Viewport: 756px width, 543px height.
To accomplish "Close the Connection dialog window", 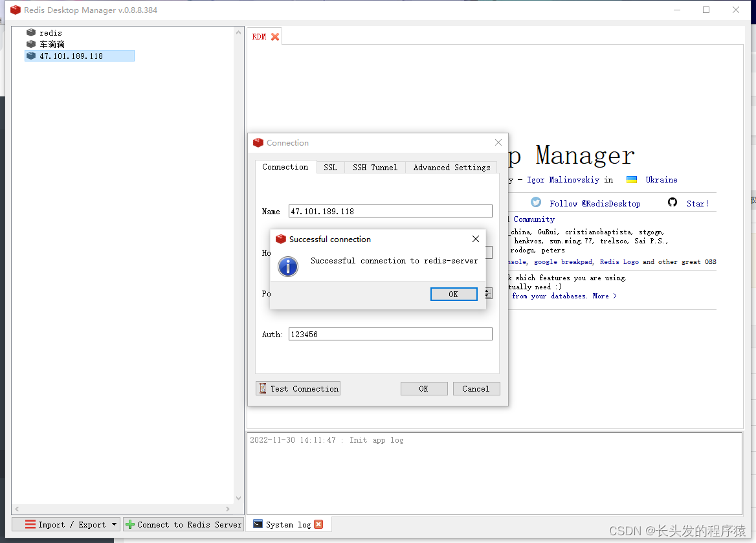I will click(x=498, y=142).
